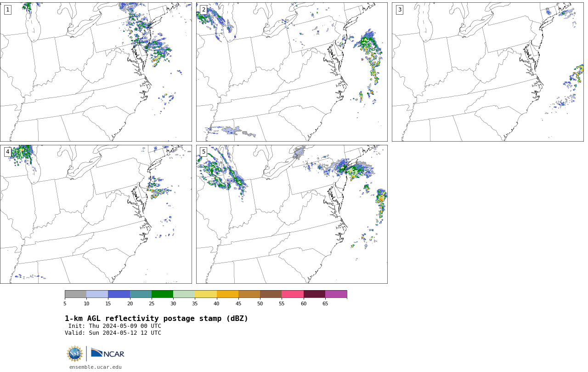Click the teal 20-25 dBZ swatch
588x372 pixels.
point(141,294)
